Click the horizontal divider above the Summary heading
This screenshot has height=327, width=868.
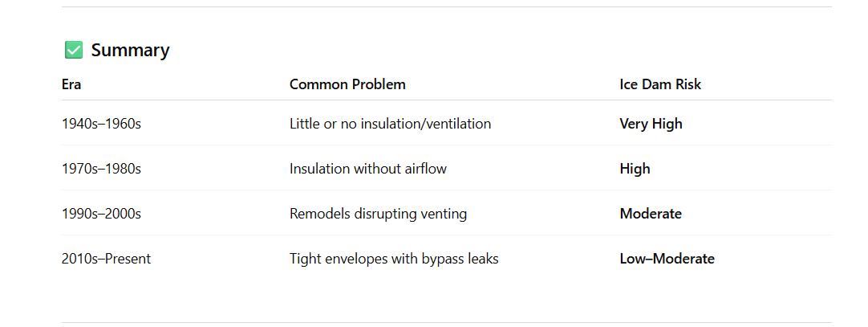(x=446, y=7)
